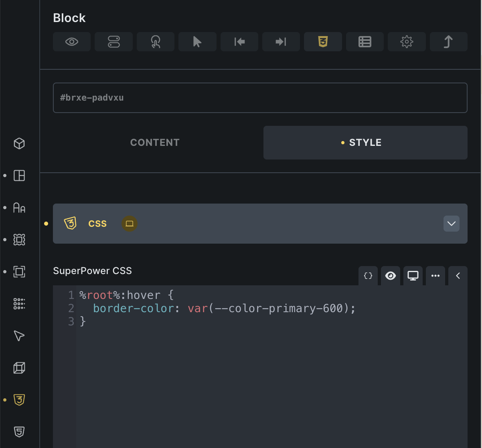This screenshot has width=482, height=448.
Task: Toggle the eye preview above the CSS editor
Action: (x=391, y=276)
